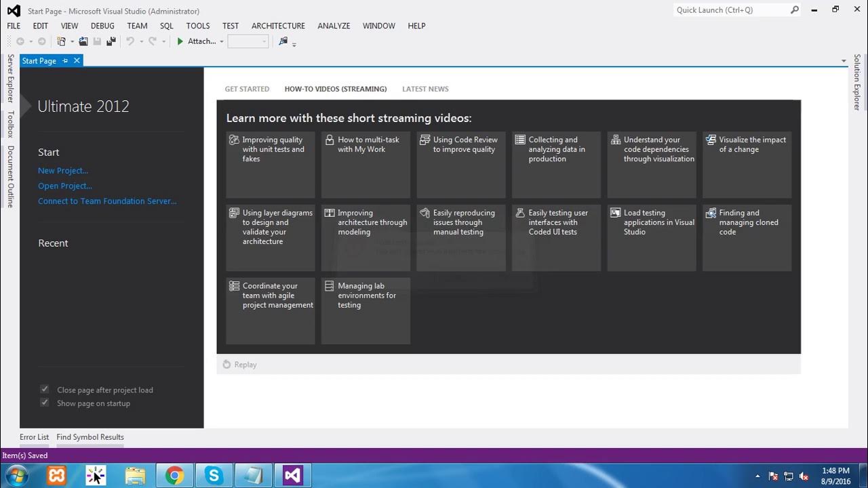
Task: Expand the Navigate Backward history dropdown arrow
Action: (x=30, y=42)
